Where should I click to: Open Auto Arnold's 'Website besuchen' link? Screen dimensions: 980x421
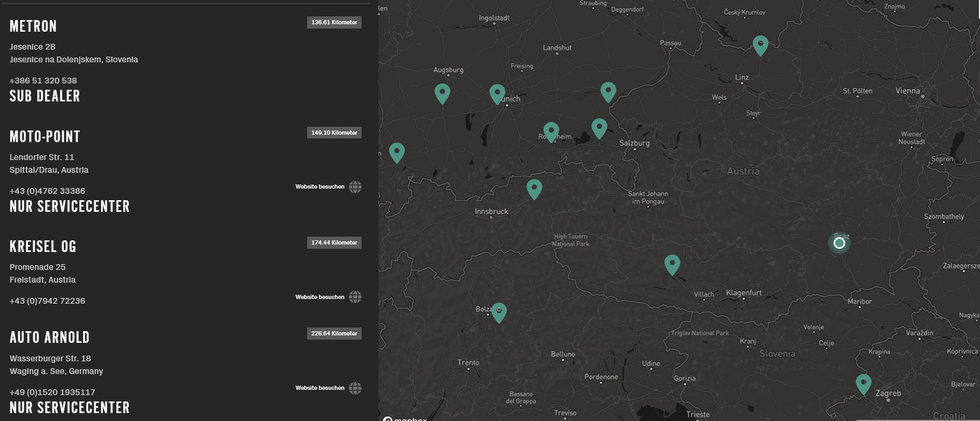pyautogui.click(x=320, y=388)
